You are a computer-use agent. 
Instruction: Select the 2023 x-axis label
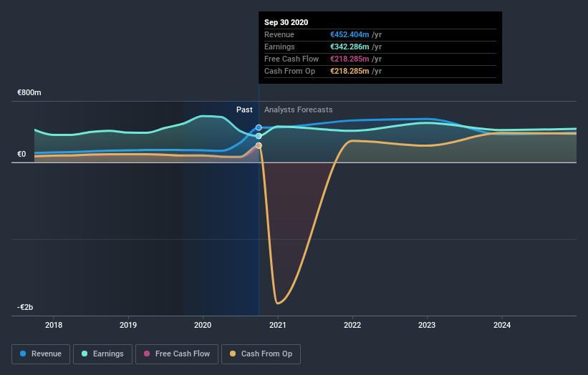[x=427, y=325]
